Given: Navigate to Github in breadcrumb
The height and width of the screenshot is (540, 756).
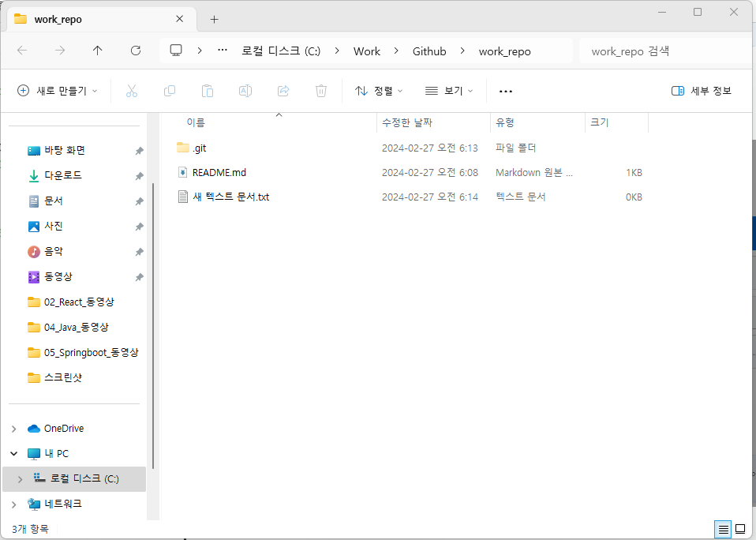Looking at the screenshot, I should [429, 51].
